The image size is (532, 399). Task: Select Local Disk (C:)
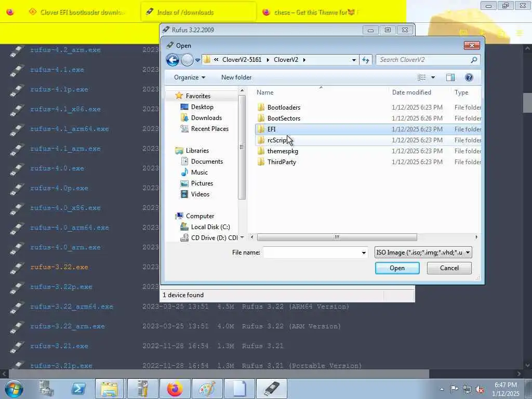point(210,227)
